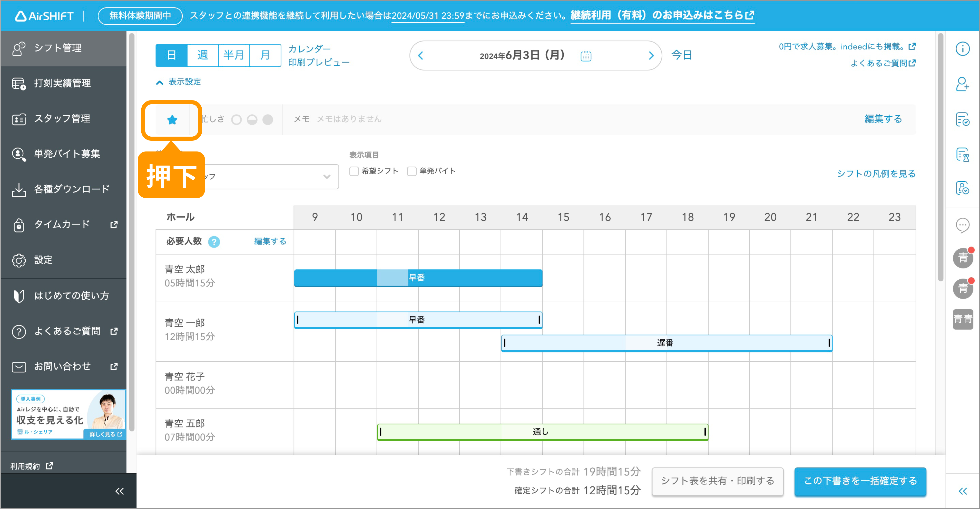
Task: Click the 設定 gear icon
Action: [x=19, y=260]
